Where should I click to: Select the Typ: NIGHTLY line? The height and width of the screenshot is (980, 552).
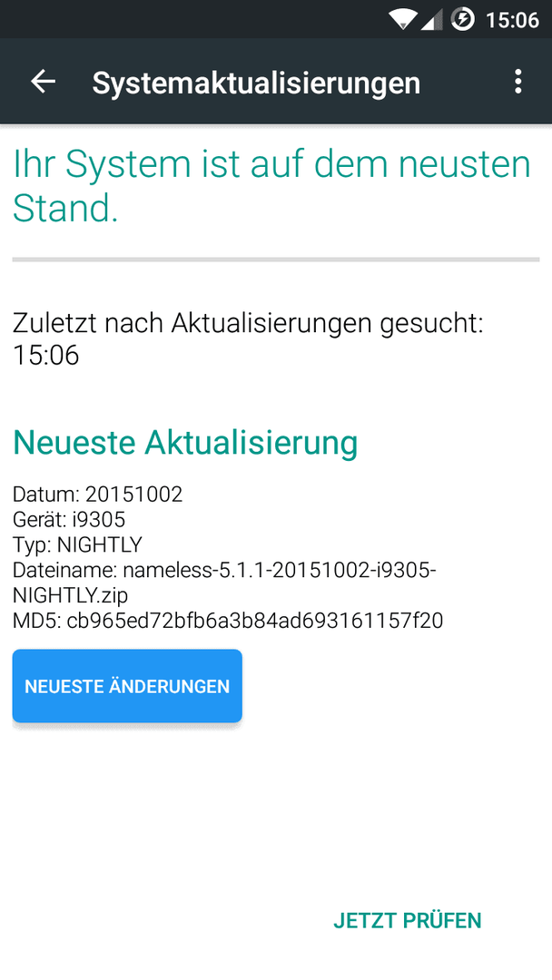(77, 544)
